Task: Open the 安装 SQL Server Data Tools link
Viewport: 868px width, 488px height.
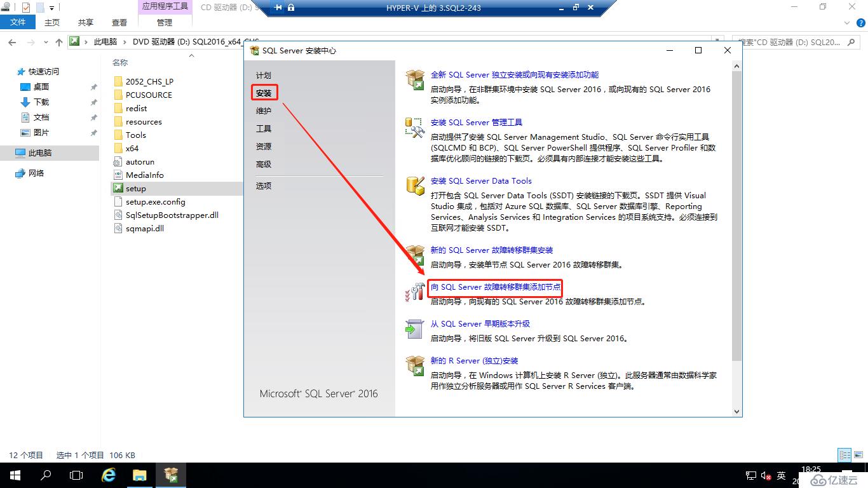Action: (x=481, y=181)
